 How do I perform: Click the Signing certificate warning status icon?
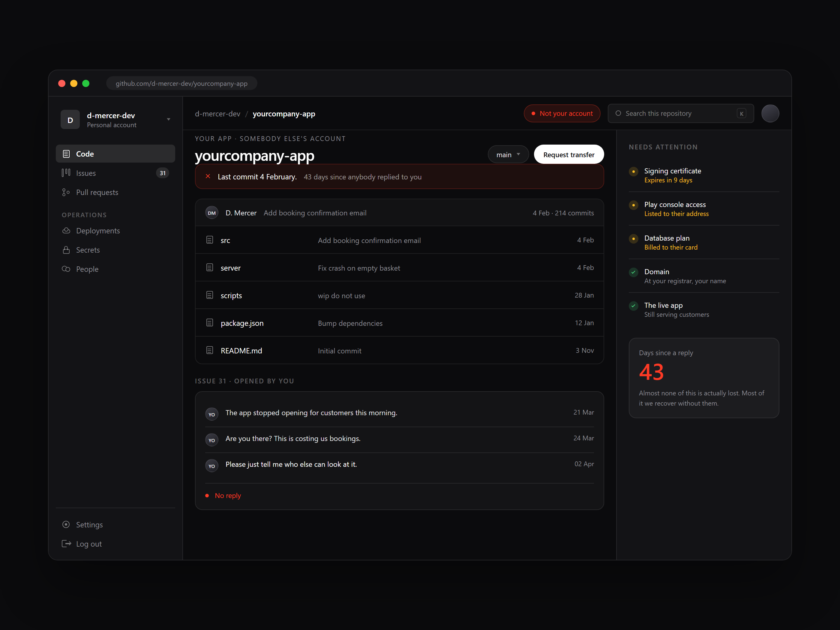[x=633, y=171]
